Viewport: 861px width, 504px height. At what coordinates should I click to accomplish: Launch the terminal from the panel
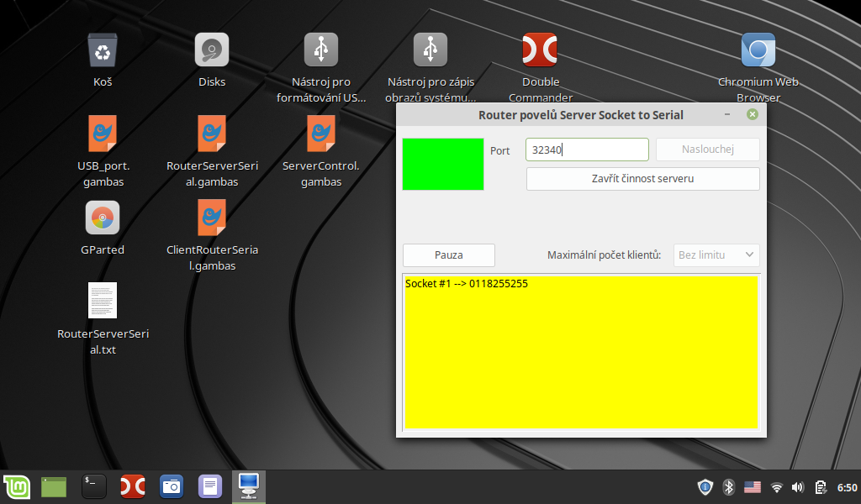(93, 486)
